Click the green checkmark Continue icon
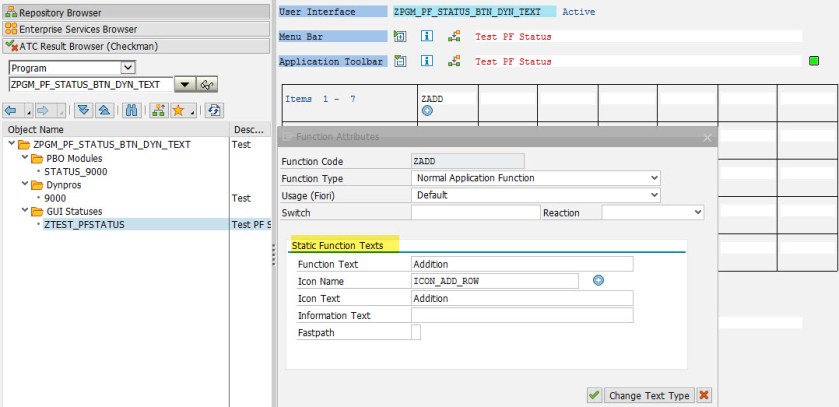Screen dimensions: 839x407 point(594,395)
